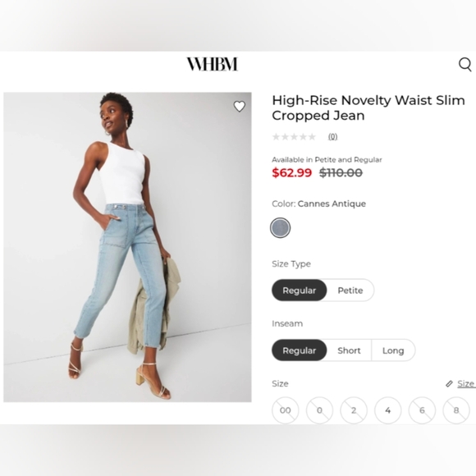Viewport: 476px width, 476px height.
Task: Add jean to favorites with heart icon
Action: 239,106
